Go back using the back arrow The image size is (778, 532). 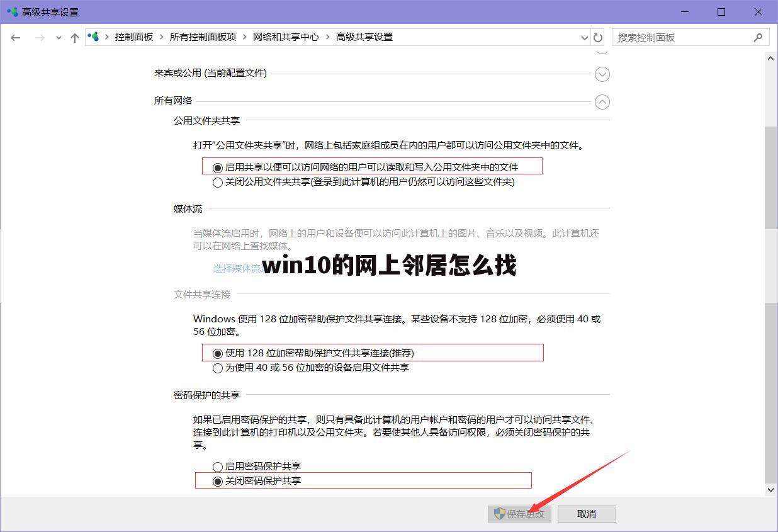click(x=16, y=37)
